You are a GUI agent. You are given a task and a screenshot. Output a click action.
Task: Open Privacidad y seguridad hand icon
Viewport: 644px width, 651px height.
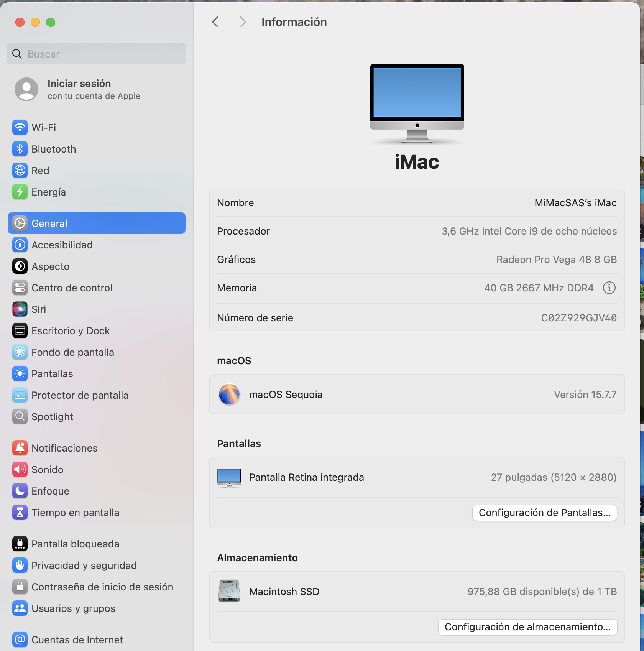coord(20,566)
